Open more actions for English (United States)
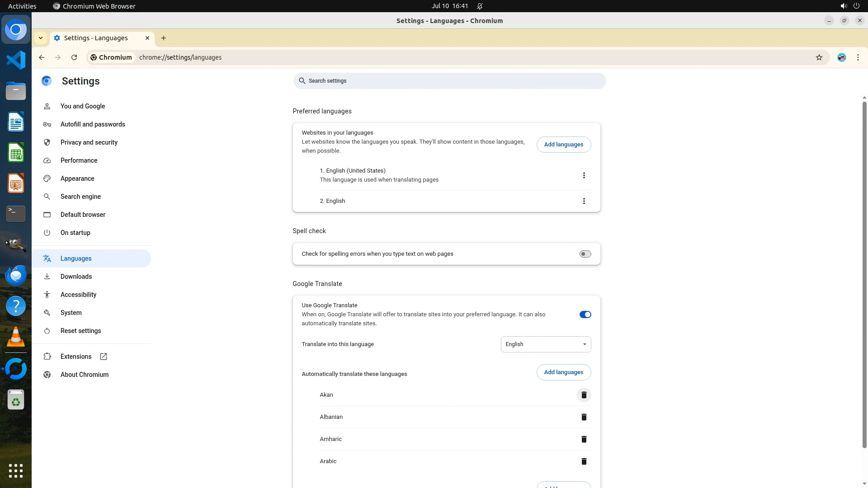The width and height of the screenshot is (868, 488). (x=584, y=175)
